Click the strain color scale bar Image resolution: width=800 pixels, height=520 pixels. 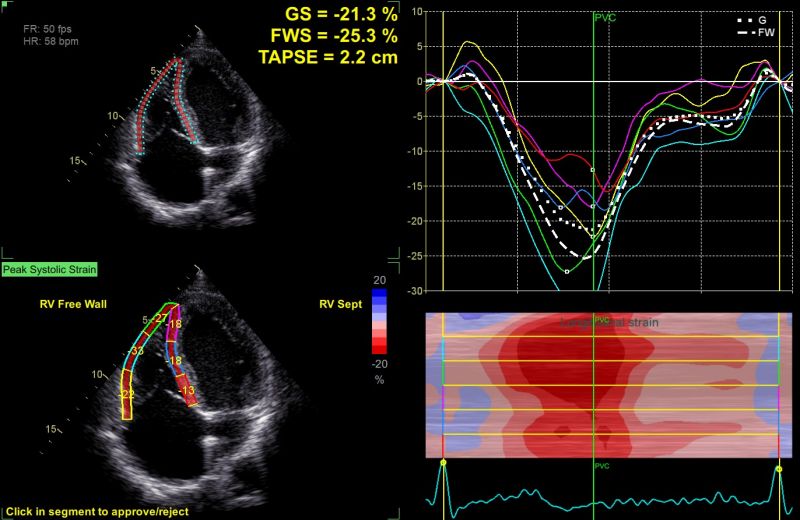pyautogui.click(x=379, y=321)
